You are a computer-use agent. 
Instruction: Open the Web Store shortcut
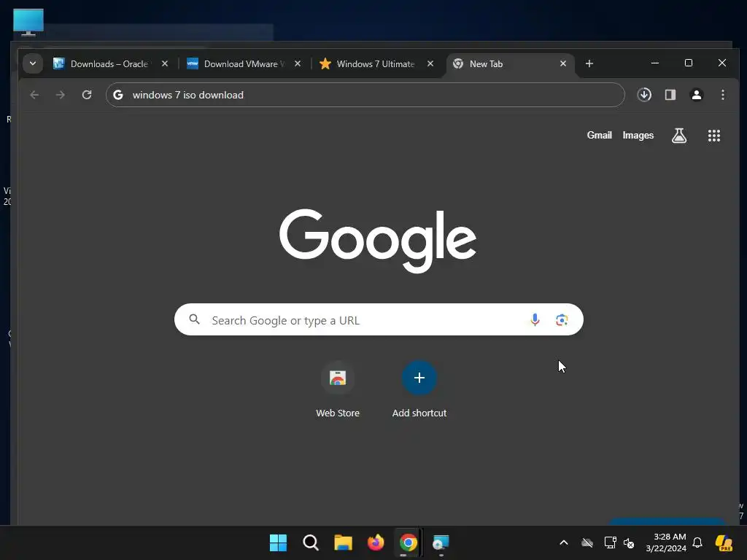(x=338, y=389)
